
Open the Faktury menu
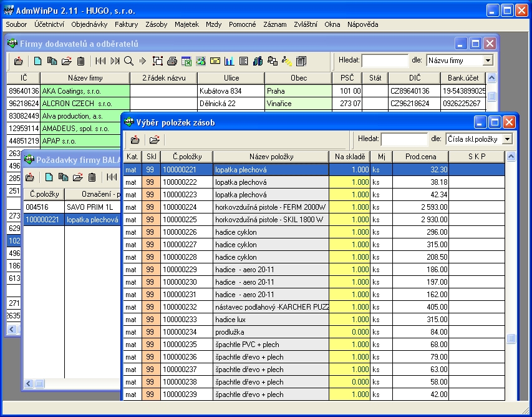[x=126, y=24]
